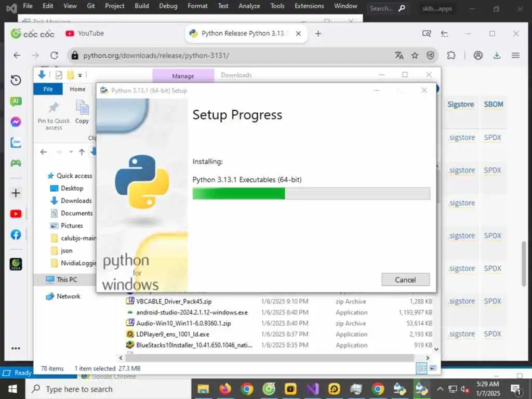Open the extensions puzzle icon

click(x=451, y=55)
